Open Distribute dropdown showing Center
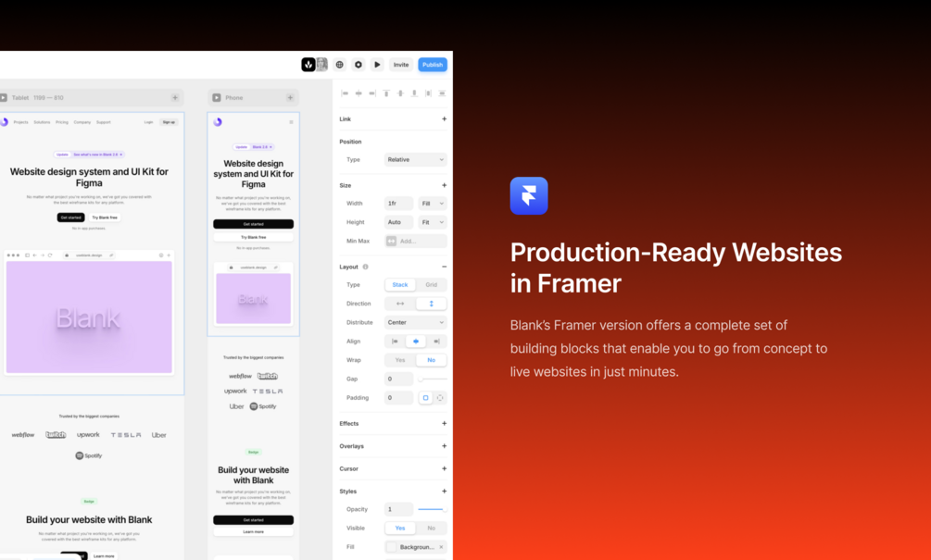931x560 pixels. tap(416, 323)
